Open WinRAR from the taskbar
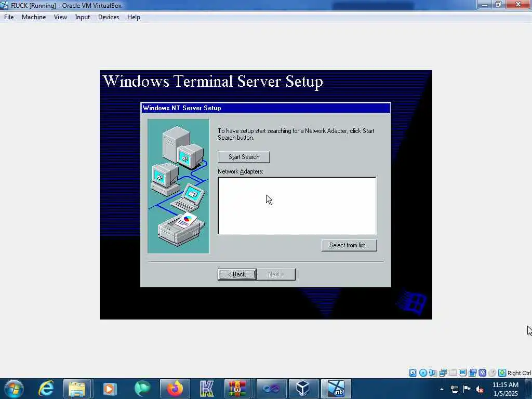532x399 pixels. [237, 389]
